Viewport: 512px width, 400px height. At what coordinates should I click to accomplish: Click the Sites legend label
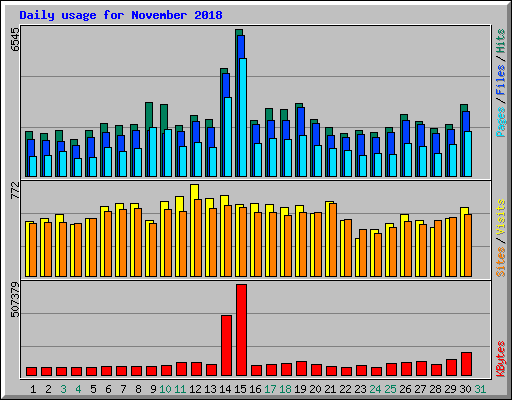[x=501, y=262]
